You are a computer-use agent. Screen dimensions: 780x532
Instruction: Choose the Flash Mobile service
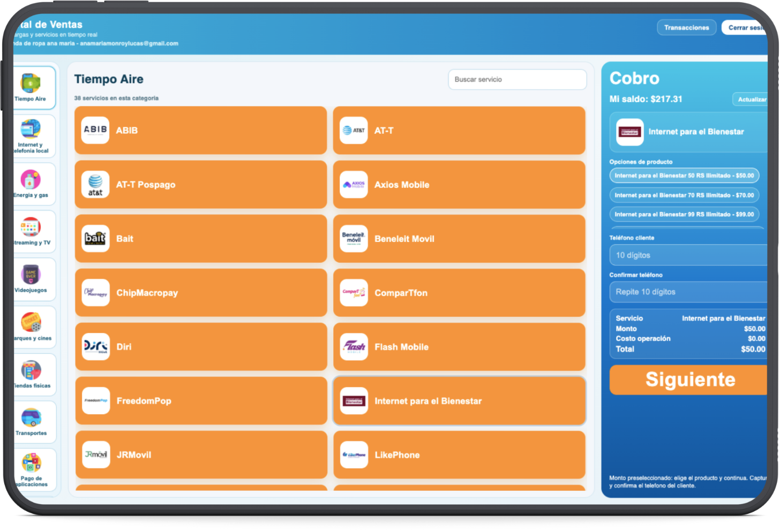[x=459, y=346]
